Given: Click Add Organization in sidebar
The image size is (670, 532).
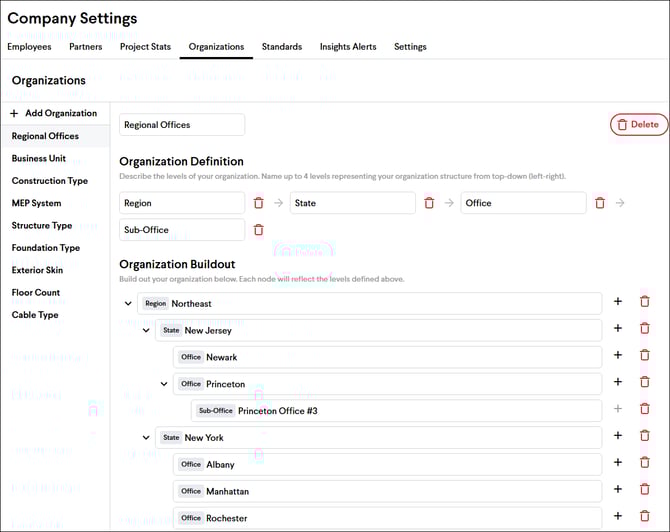Looking at the screenshot, I should 53,113.
